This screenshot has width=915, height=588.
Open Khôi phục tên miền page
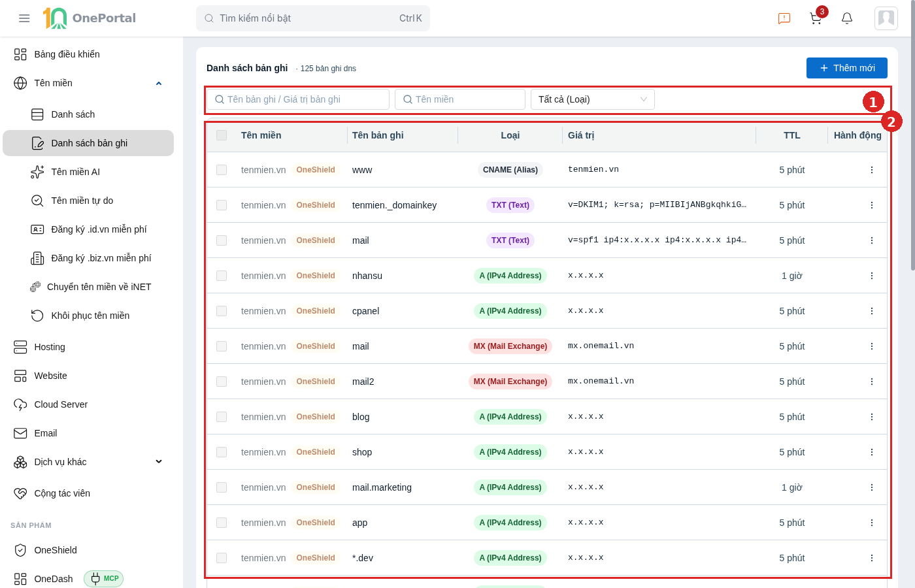pos(88,316)
